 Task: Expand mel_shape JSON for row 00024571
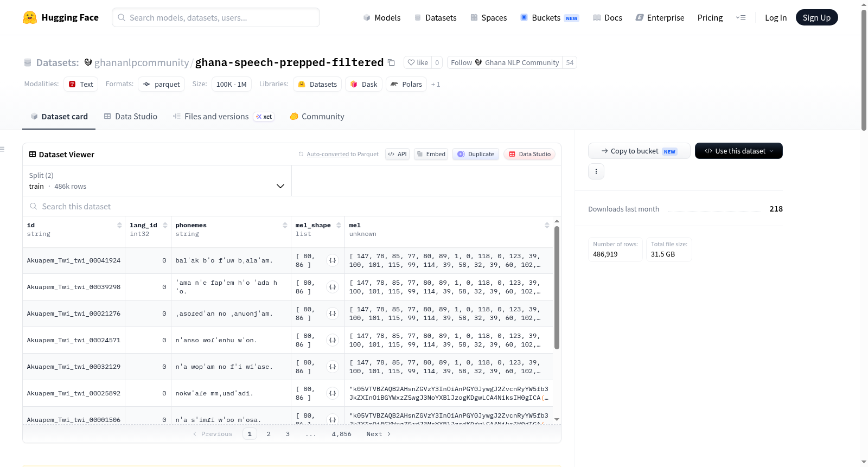[x=333, y=340]
